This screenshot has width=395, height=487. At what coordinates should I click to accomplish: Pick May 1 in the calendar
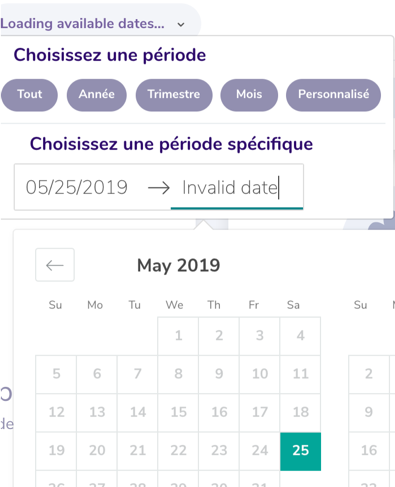point(178,336)
